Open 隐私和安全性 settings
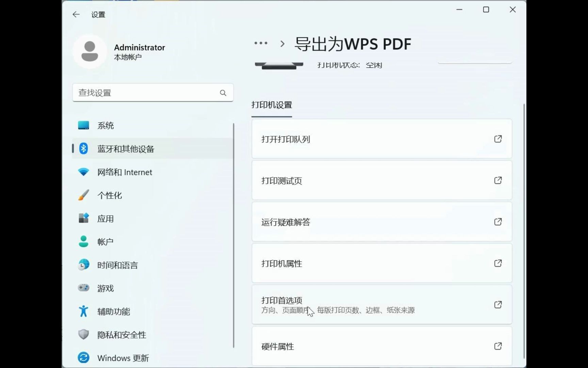 click(x=153, y=335)
